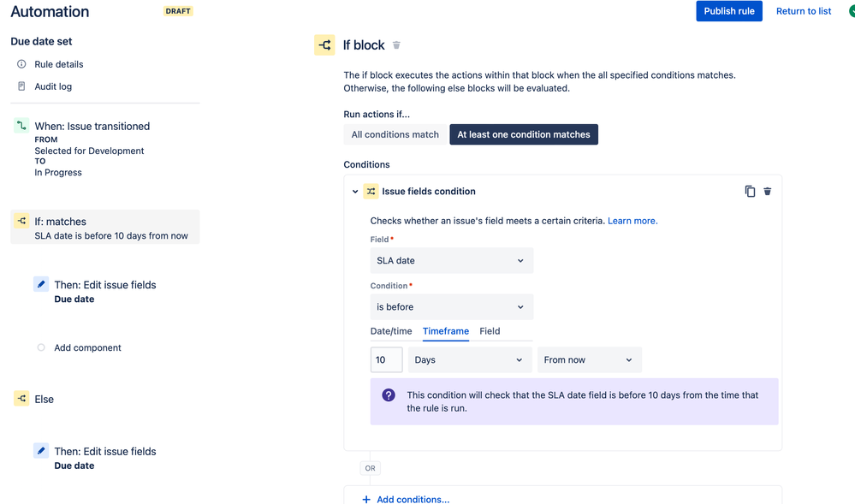Viewport: 855px width, 504px height.
Task: Click the Rule details info icon
Action: tap(21, 64)
